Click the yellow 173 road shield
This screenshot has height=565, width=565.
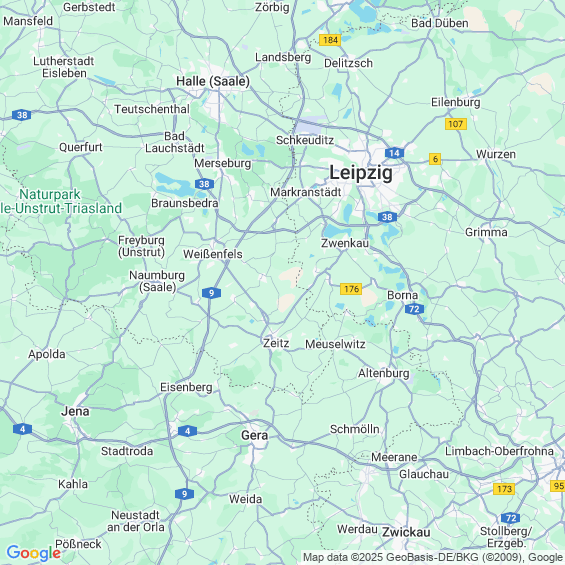click(504, 489)
